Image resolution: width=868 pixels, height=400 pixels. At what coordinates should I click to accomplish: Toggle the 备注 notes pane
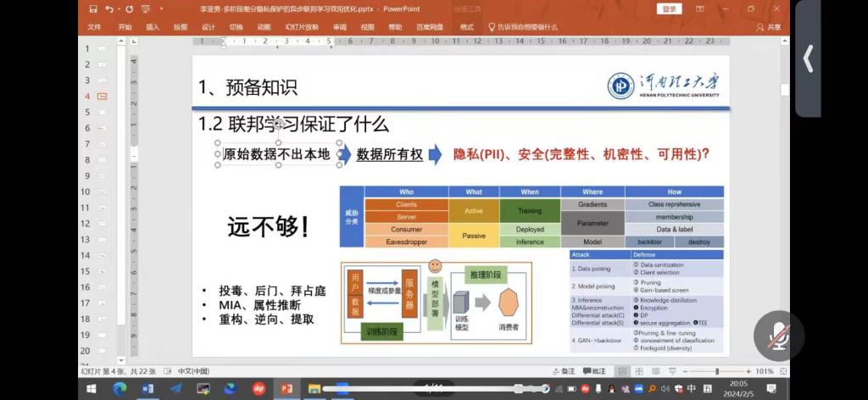(563, 371)
